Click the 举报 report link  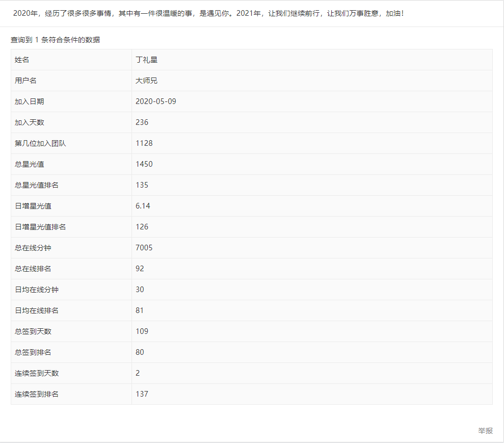tap(485, 430)
